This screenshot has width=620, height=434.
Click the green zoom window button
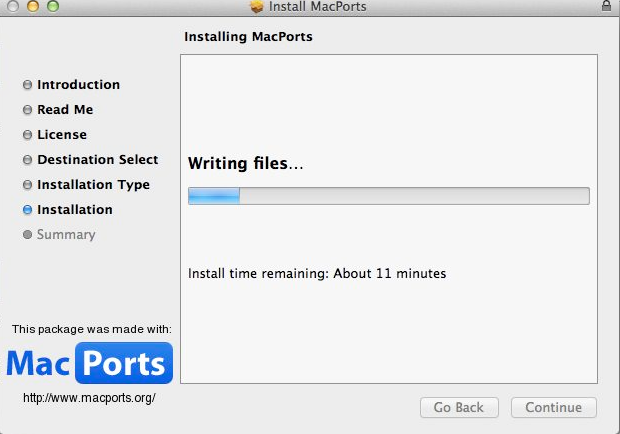[53, 6]
